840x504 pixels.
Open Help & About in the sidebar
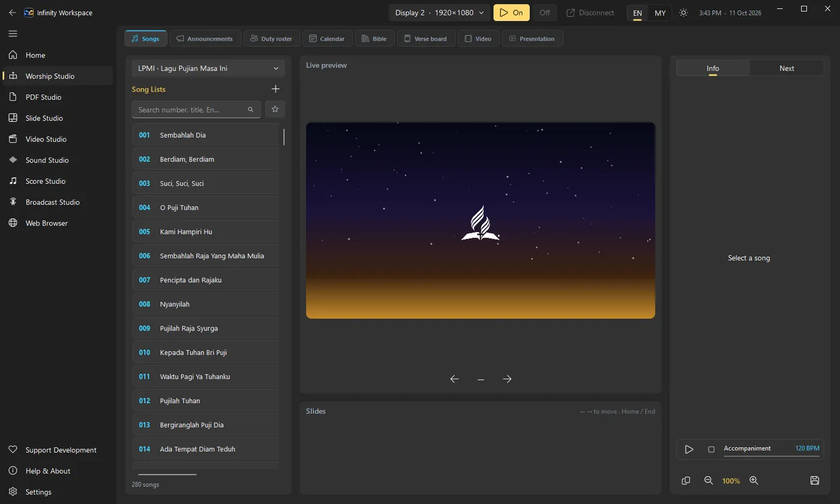[58, 471]
